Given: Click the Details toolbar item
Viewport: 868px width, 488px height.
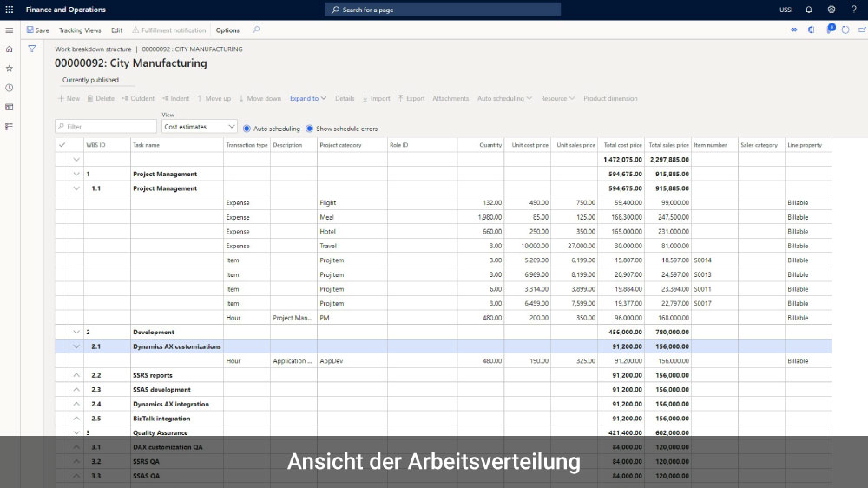Looking at the screenshot, I should point(345,99).
